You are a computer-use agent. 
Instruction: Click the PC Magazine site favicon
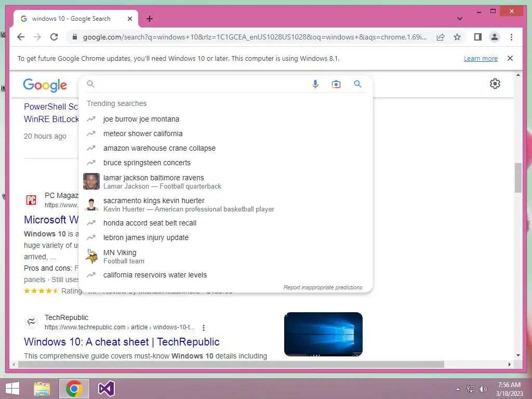point(31,200)
